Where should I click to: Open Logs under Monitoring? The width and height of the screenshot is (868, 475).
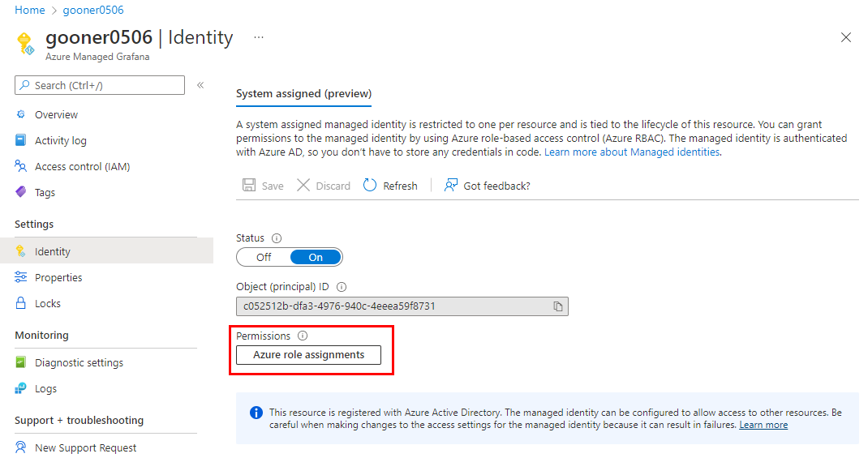pos(45,389)
